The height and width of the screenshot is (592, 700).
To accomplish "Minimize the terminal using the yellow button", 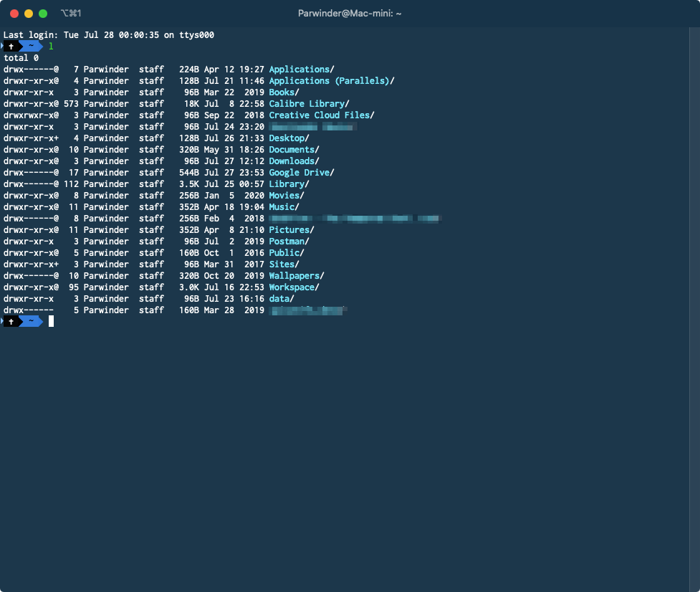I will [29, 14].
